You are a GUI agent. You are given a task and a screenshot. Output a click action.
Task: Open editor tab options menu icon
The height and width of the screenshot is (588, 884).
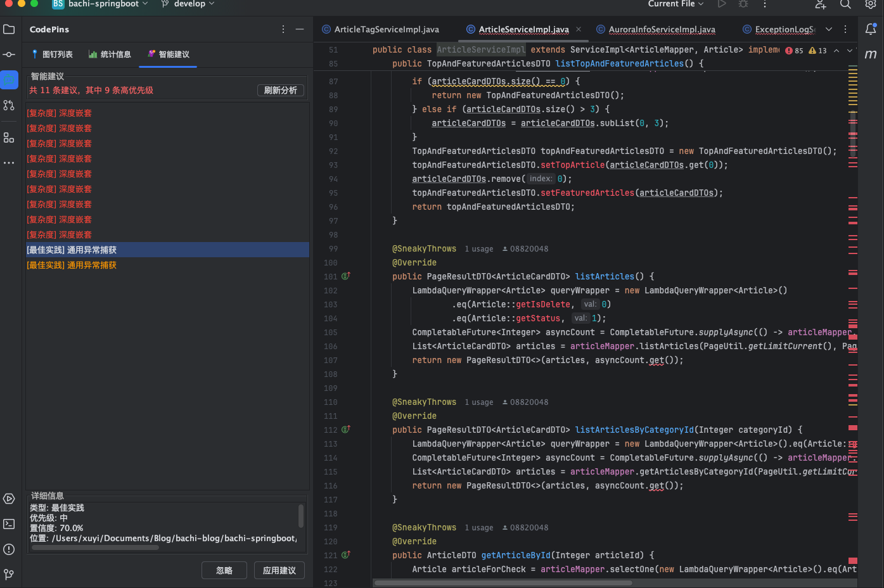tap(845, 29)
